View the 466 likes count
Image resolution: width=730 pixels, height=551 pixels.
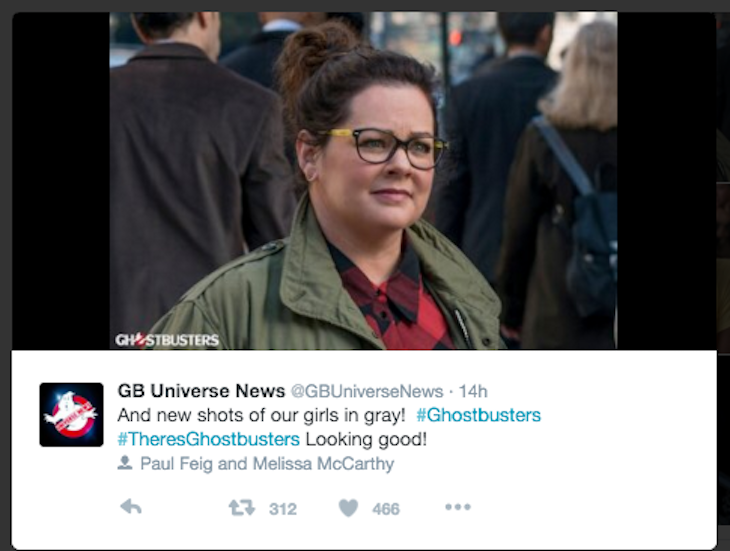point(386,509)
